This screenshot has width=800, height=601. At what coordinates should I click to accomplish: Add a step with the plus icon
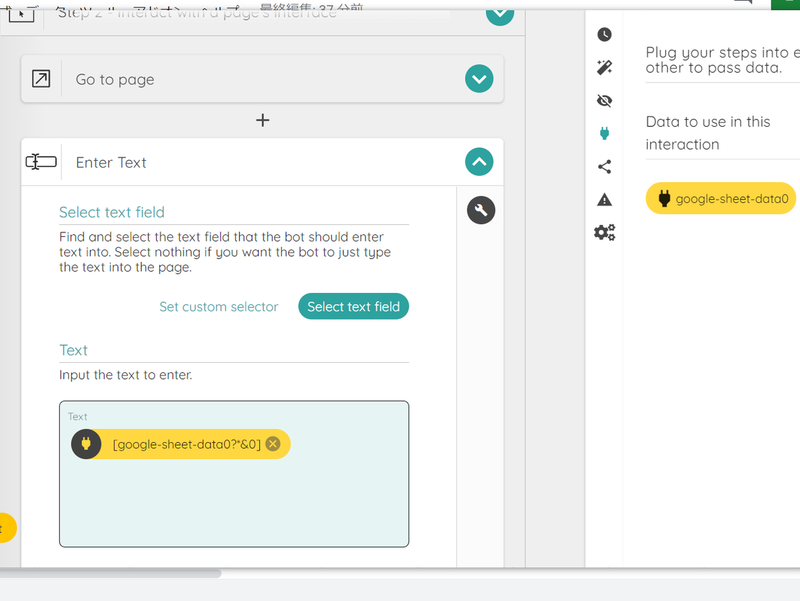click(262, 120)
